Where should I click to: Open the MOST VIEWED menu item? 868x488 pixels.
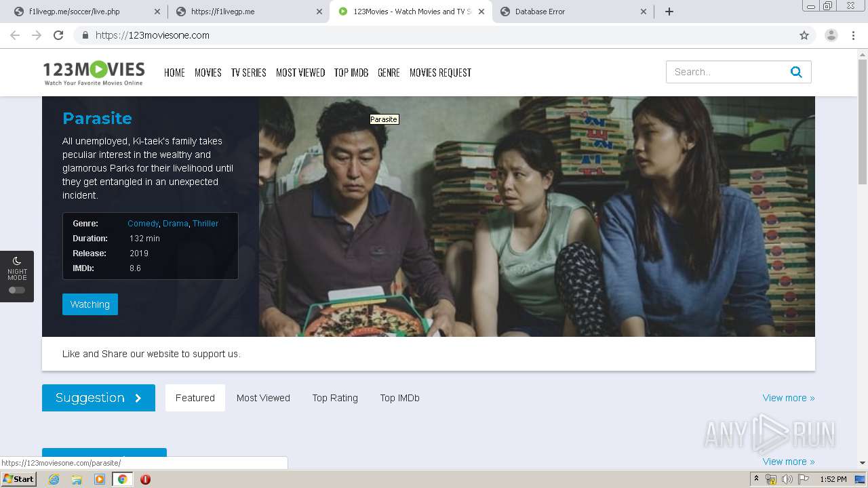(x=300, y=73)
